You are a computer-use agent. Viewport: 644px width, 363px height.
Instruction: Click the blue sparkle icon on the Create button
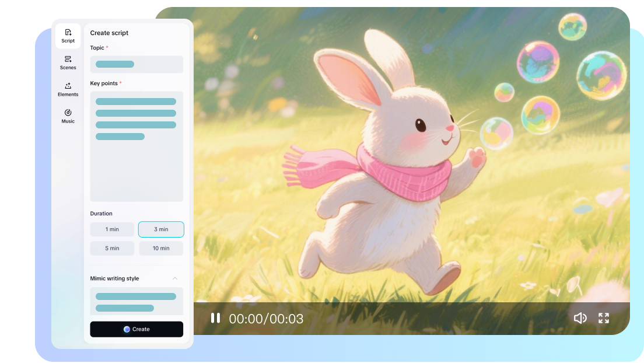coord(126,329)
